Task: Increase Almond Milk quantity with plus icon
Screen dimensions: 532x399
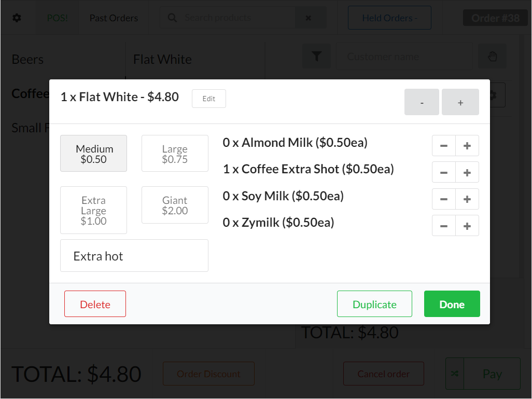Action: 467,146
